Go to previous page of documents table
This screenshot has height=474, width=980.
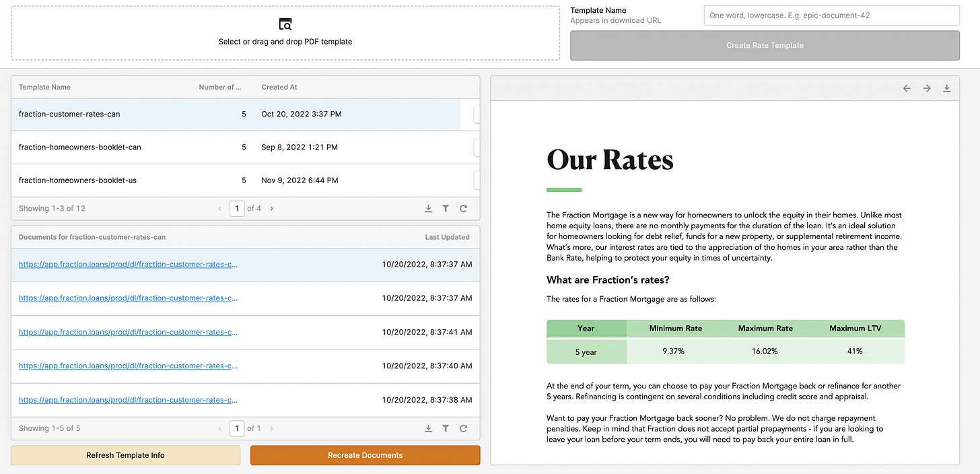pyautogui.click(x=219, y=428)
